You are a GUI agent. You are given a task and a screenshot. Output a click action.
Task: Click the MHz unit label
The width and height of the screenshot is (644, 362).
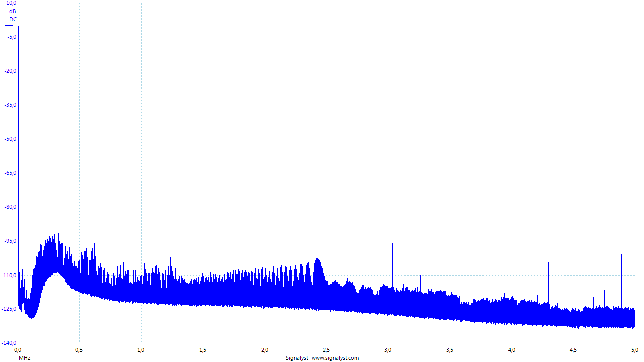coord(25,358)
